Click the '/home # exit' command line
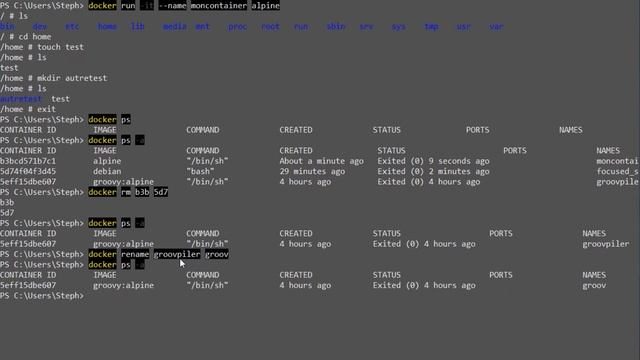640x360 pixels. coord(28,109)
